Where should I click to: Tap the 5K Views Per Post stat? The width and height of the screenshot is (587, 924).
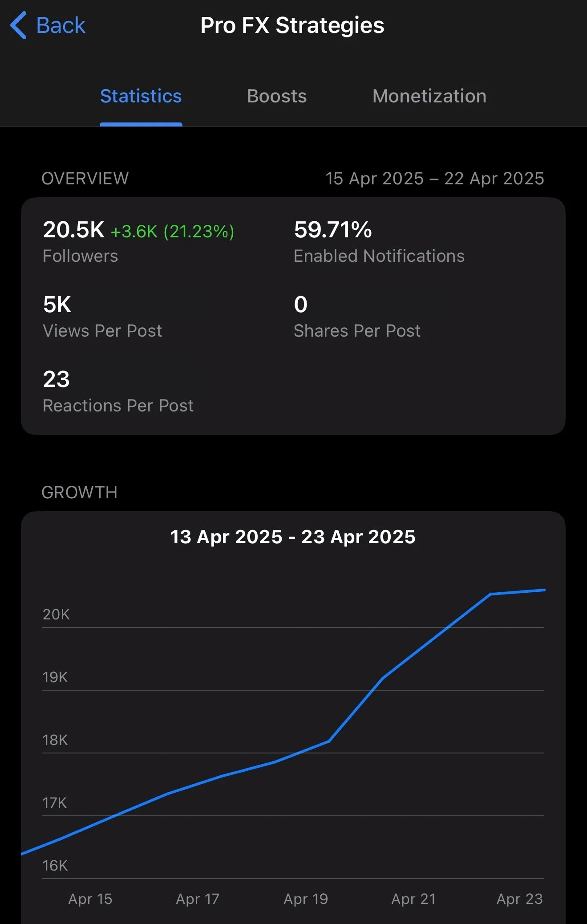pos(102,317)
